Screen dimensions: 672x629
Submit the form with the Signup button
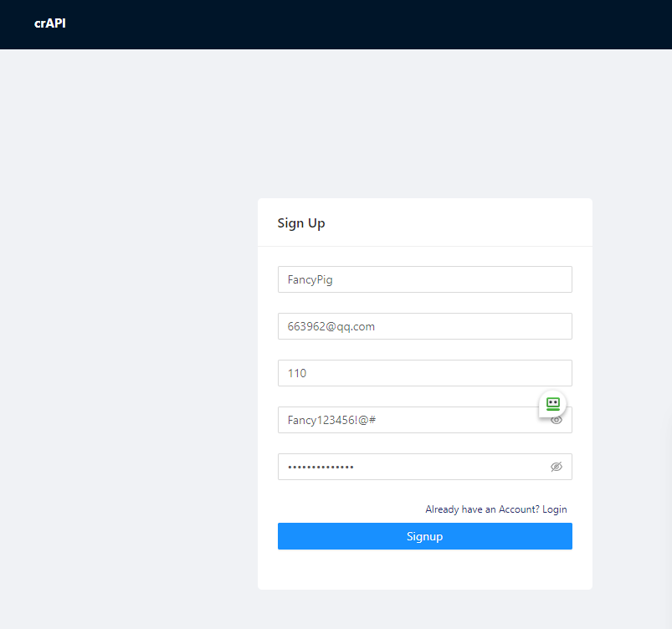click(424, 536)
